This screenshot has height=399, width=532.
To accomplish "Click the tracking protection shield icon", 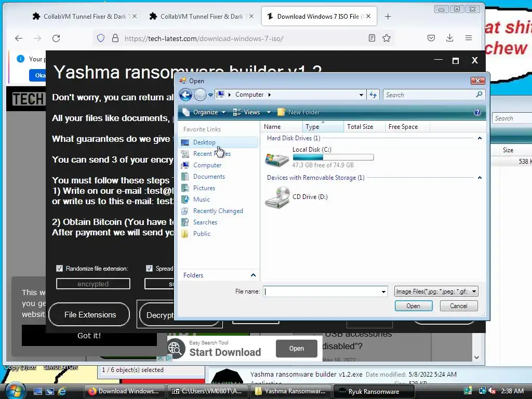I will [x=101, y=38].
